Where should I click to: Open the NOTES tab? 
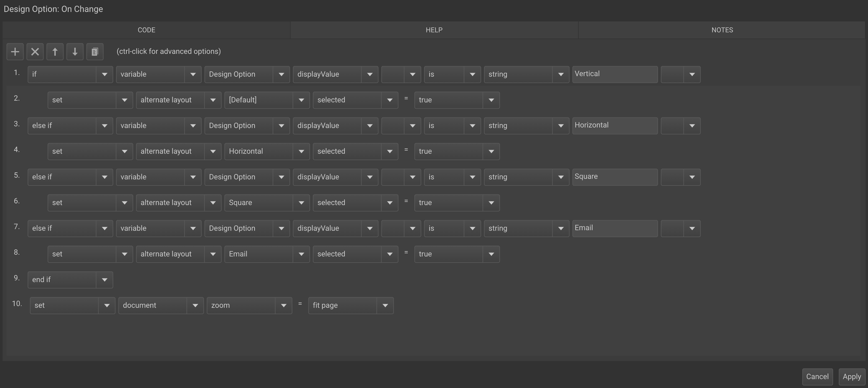(x=722, y=30)
